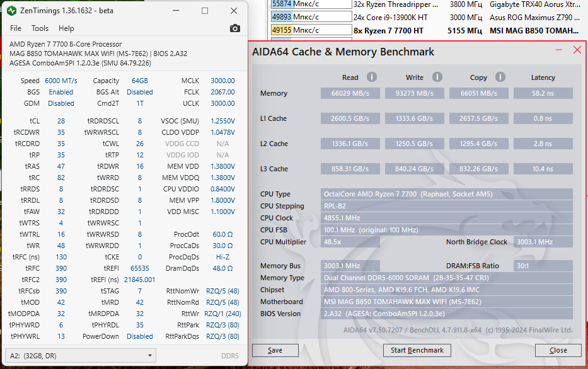
Task: Select the L3 Cache Copy value 832.26 GB/s
Action: (479, 169)
